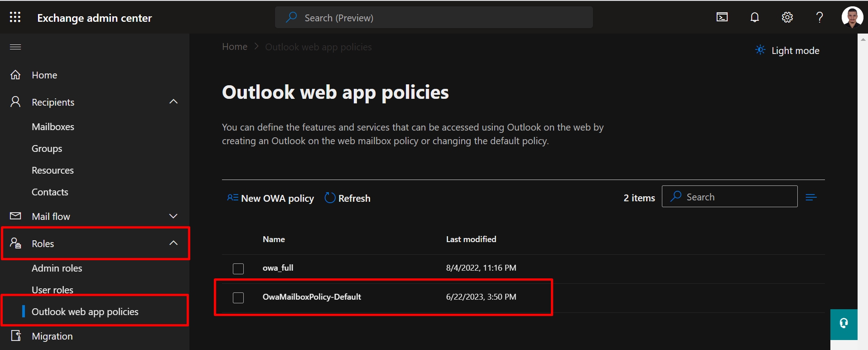Click the Roles person-badge icon
This screenshot has height=350, width=868.
(x=15, y=243)
